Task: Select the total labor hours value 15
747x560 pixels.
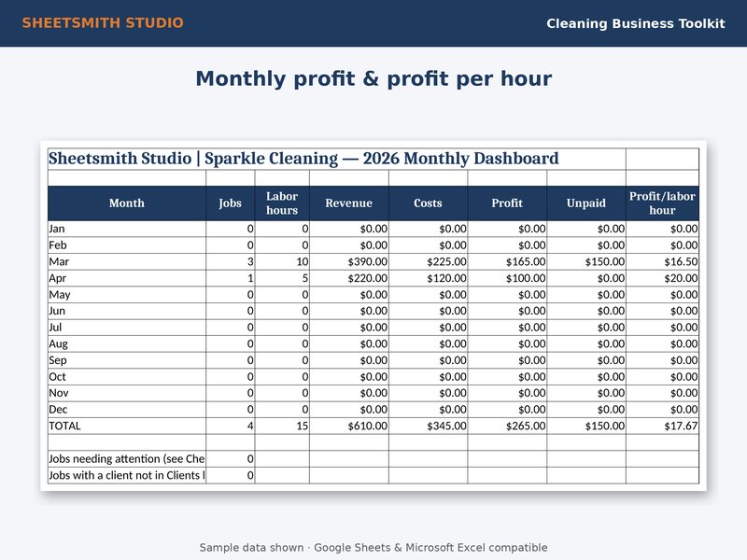Action: coord(282,426)
